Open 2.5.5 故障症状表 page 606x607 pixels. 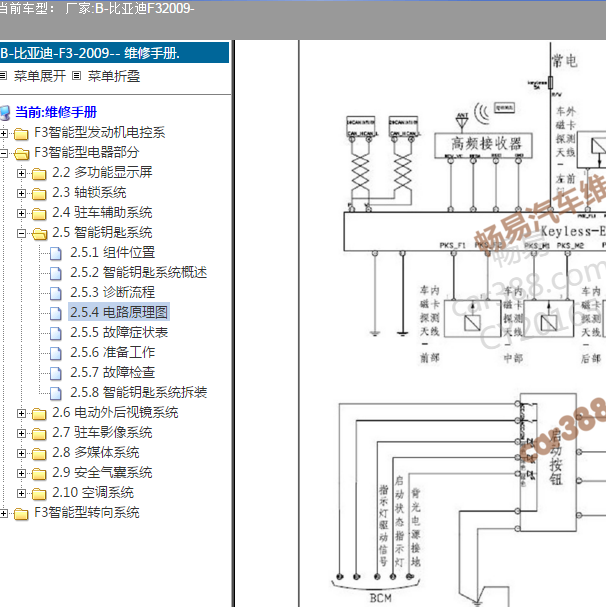[x=119, y=333]
